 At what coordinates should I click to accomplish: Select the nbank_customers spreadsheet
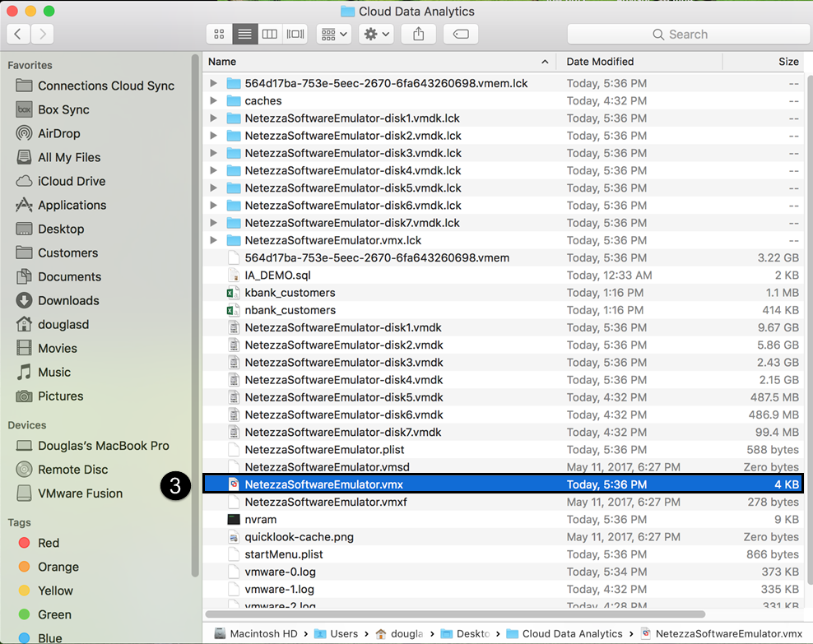pos(503,310)
